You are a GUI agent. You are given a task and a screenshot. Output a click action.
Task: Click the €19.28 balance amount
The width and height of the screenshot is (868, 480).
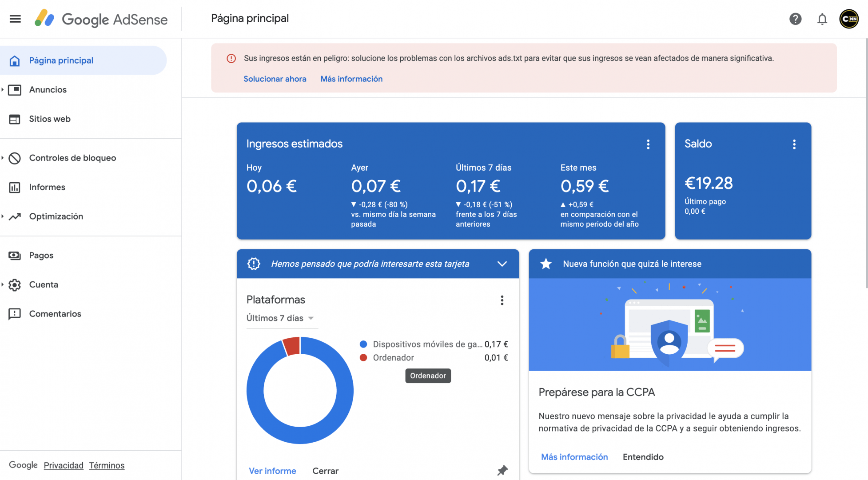709,183
